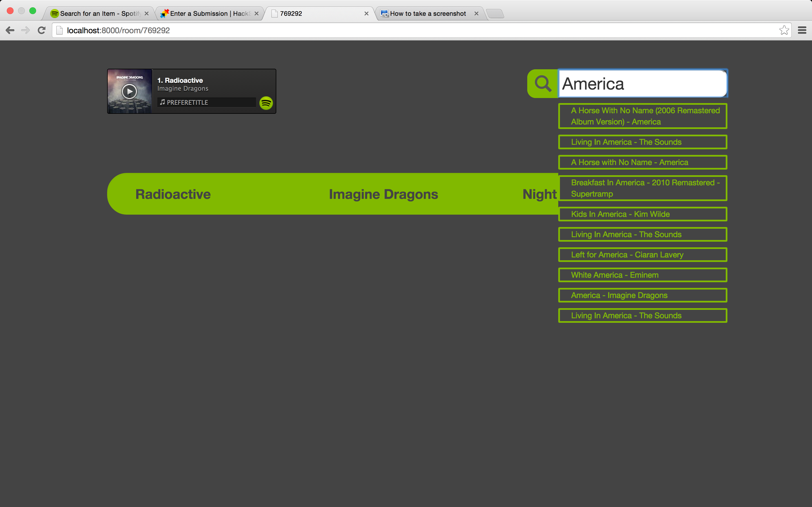Image resolution: width=812 pixels, height=507 pixels.
Task: Close the 769292 tab
Action: click(367, 14)
